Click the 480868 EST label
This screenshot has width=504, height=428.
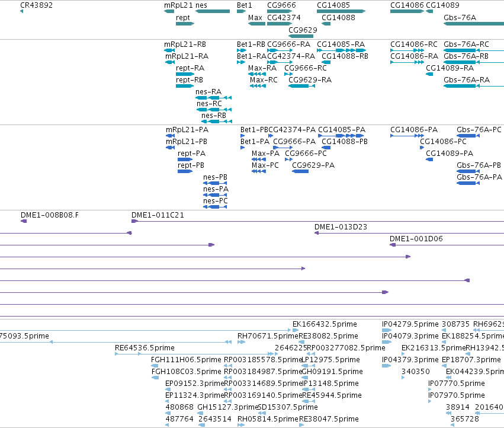click(x=179, y=407)
